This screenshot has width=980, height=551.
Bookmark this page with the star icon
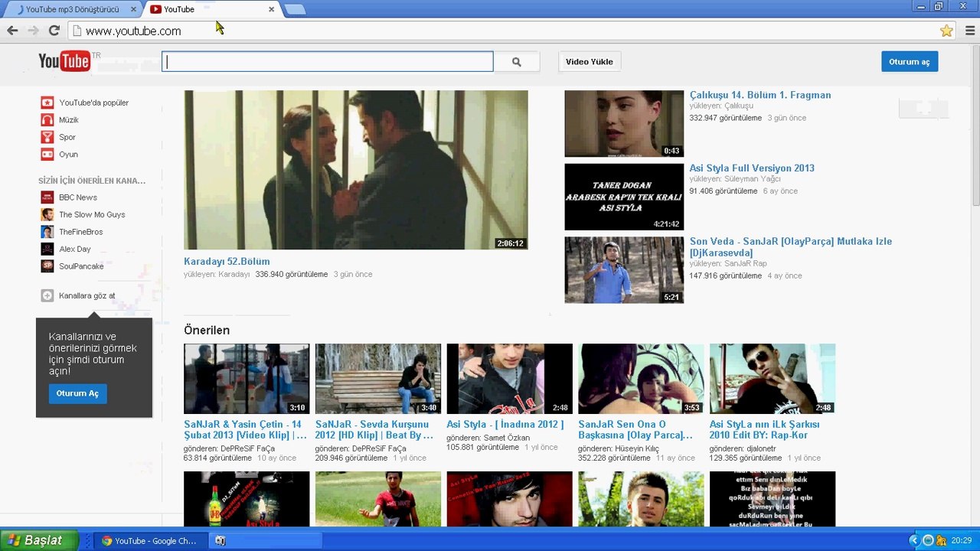pos(946,31)
